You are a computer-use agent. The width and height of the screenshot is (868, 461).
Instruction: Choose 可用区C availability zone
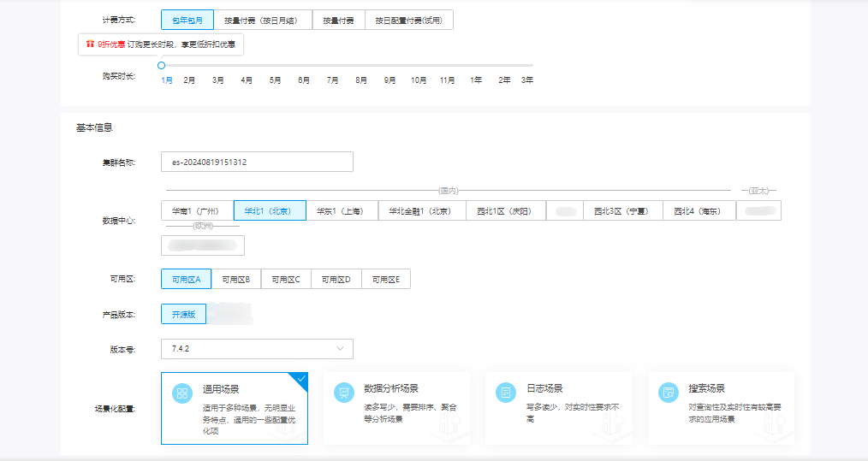286,279
